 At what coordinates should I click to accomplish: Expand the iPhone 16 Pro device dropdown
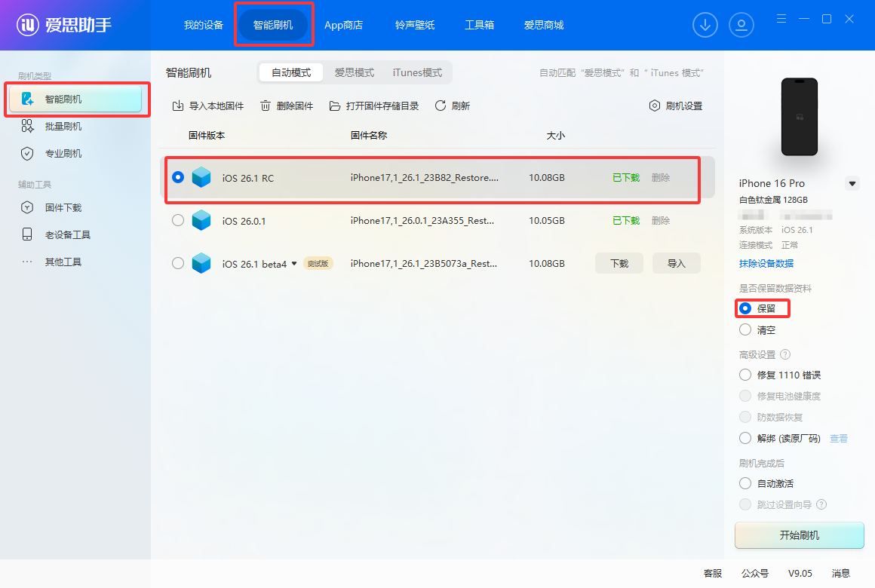point(852,183)
